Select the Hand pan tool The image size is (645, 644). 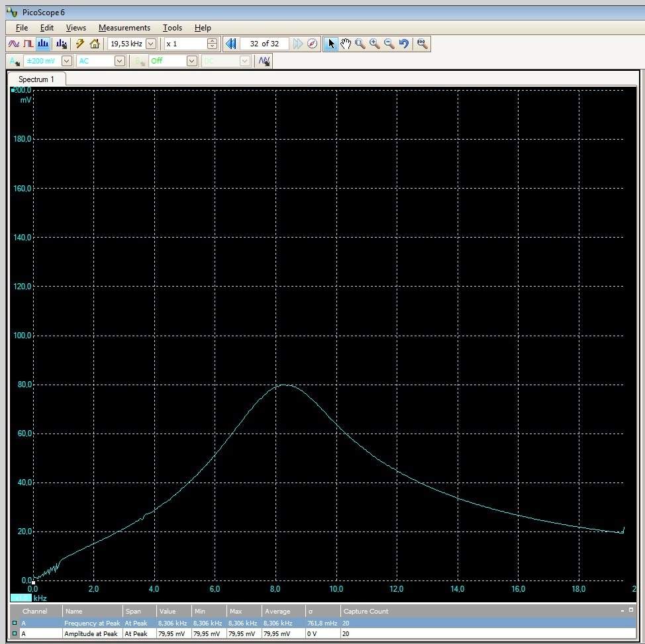pos(346,44)
